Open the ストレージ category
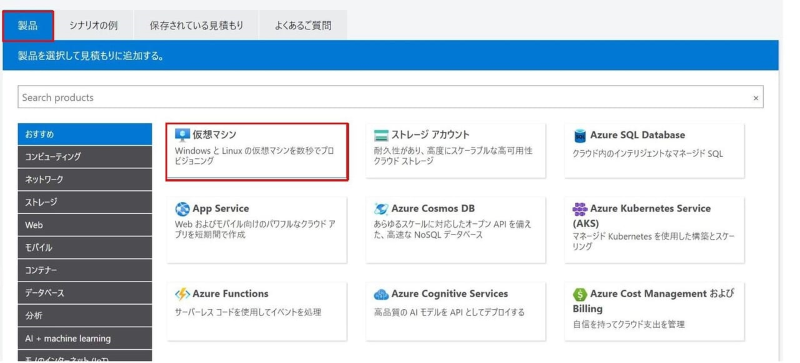 click(85, 202)
